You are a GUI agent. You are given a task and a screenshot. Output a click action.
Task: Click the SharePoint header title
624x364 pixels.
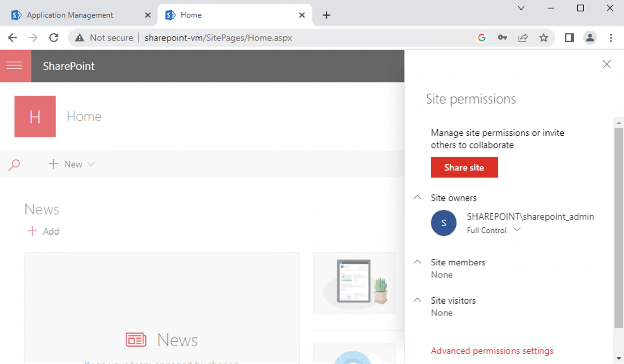(69, 66)
